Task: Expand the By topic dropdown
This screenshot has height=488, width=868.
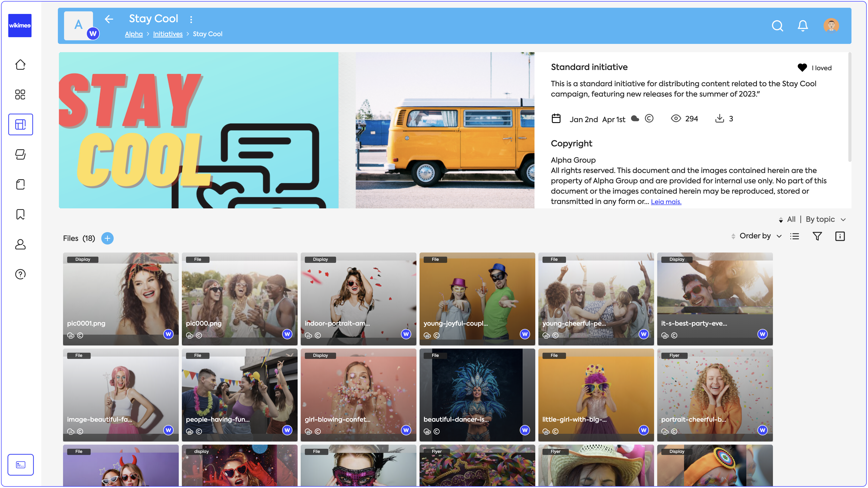Action: (x=825, y=219)
